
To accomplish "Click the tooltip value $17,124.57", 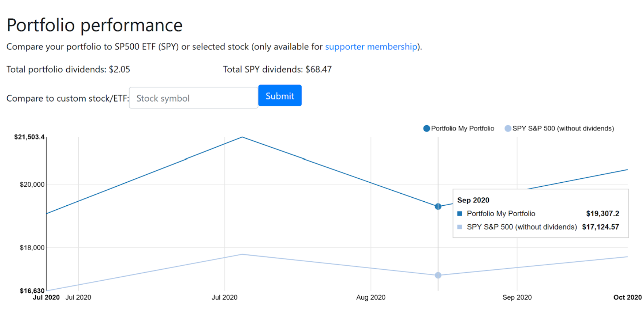I will click(600, 227).
